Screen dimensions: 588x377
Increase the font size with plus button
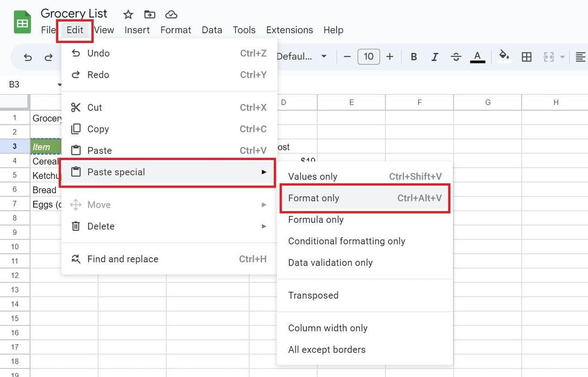pos(390,57)
